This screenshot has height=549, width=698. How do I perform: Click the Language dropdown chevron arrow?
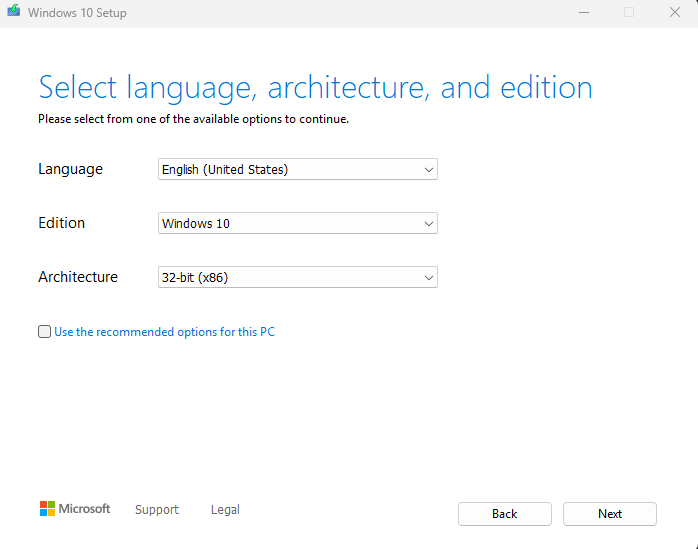coord(429,170)
